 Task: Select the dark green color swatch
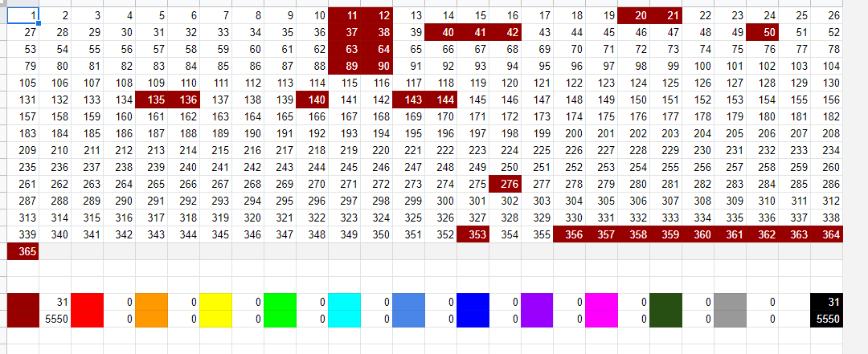(x=665, y=311)
